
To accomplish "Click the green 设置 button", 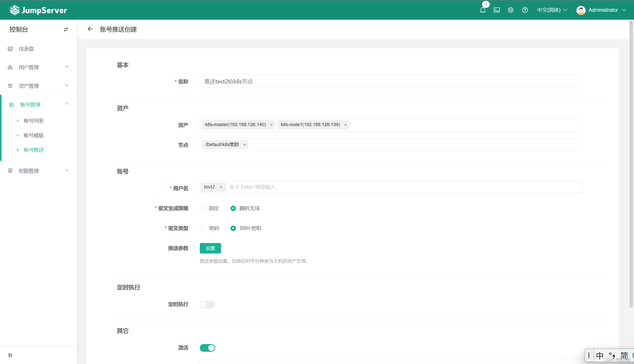I will pyautogui.click(x=210, y=248).
